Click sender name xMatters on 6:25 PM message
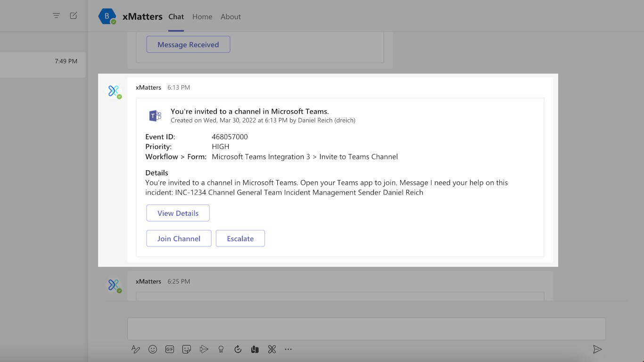The width and height of the screenshot is (644, 362). [x=149, y=281]
